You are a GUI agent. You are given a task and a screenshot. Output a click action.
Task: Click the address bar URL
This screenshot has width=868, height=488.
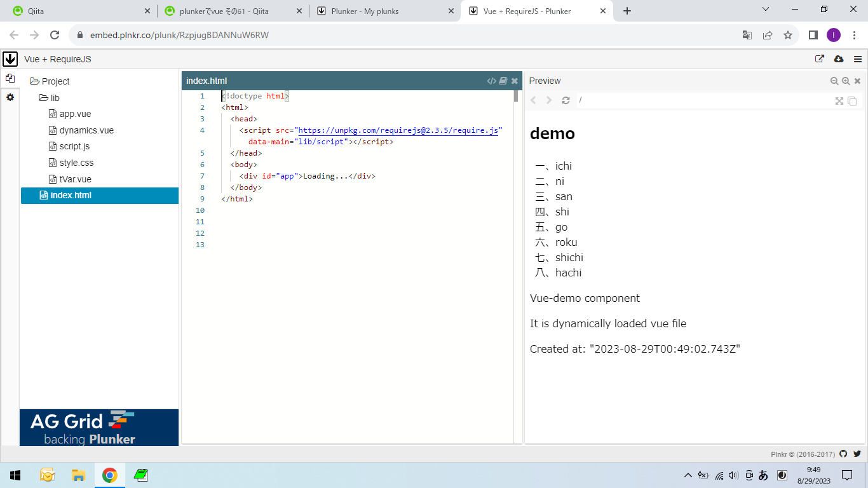point(179,35)
